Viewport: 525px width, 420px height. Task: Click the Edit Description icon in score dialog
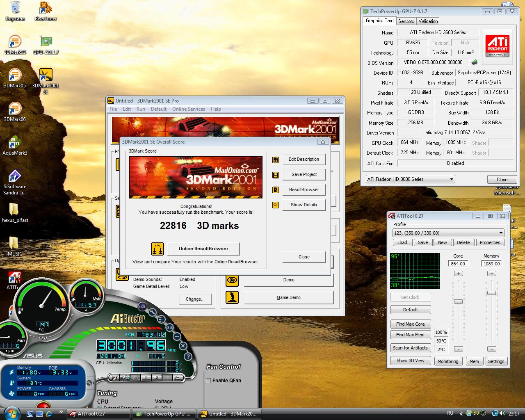(x=276, y=160)
